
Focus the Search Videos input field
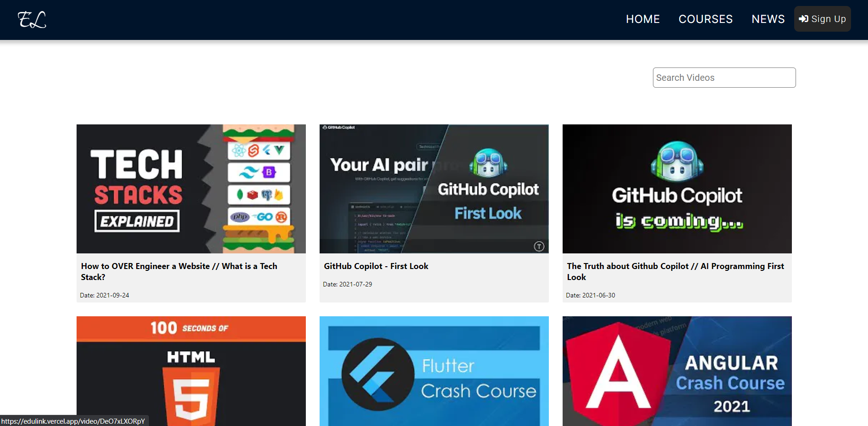point(724,78)
